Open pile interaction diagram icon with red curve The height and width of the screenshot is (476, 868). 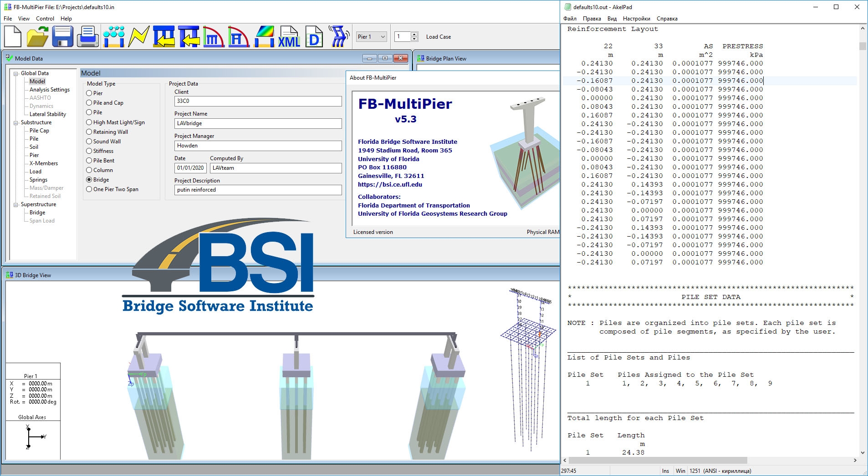214,36
